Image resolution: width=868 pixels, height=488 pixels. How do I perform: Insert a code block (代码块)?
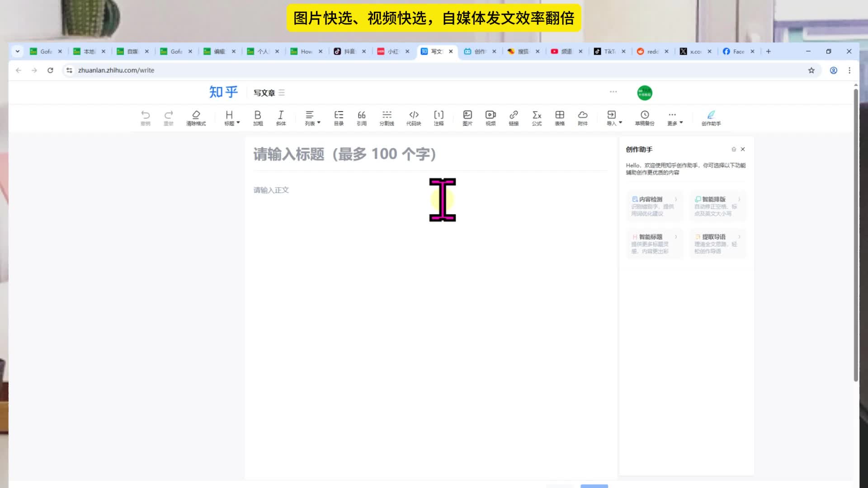pos(414,117)
